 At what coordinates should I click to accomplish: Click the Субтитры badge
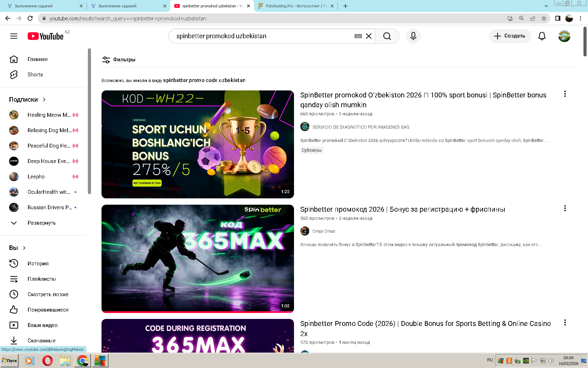(311, 150)
